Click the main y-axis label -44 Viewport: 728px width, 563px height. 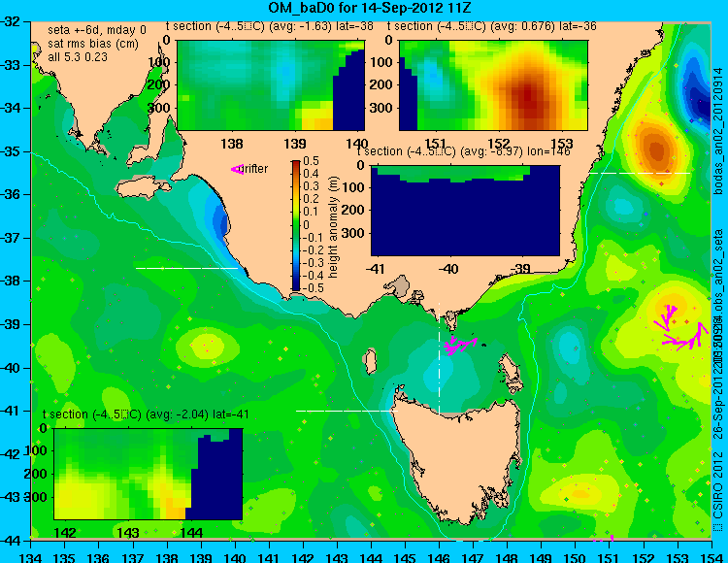point(10,541)
